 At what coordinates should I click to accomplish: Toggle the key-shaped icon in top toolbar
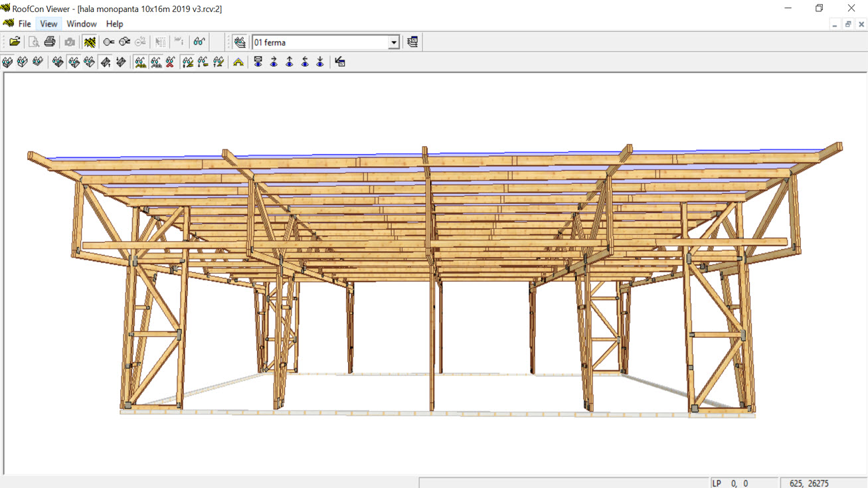point(108,42)
